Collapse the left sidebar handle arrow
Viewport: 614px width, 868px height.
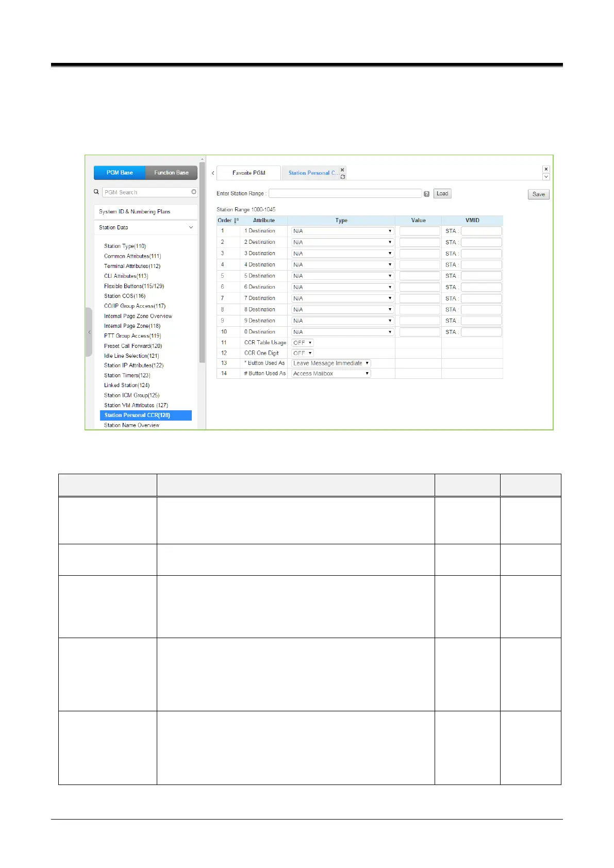pos(89,332)
